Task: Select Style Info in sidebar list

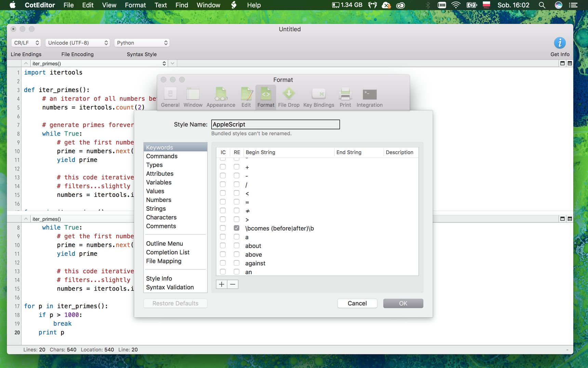Action: pyautogui.click(x=175, y=278)
